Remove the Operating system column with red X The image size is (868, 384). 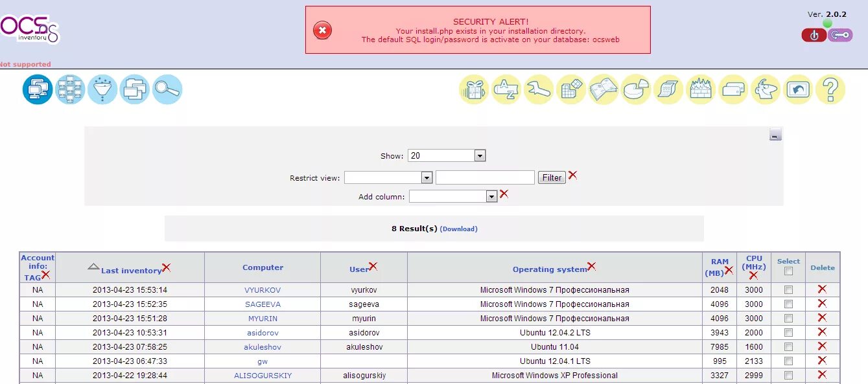(x=591, y=266)
